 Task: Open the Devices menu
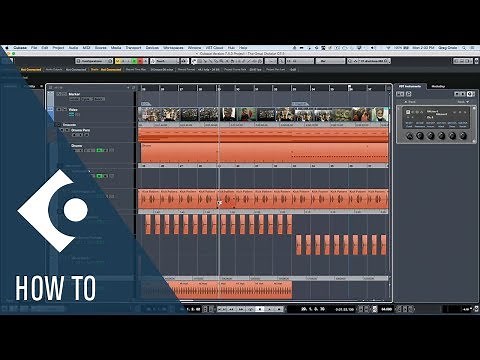(x=152, y=48)
